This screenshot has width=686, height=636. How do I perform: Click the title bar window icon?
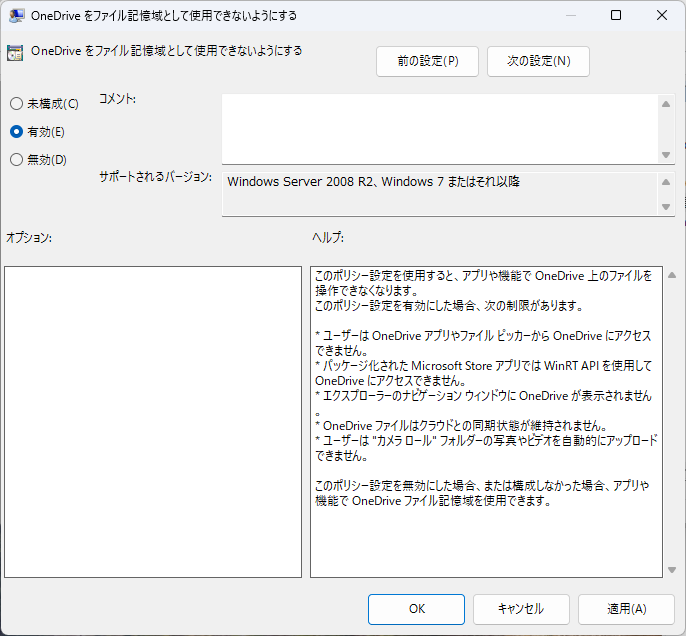(16, 15)
